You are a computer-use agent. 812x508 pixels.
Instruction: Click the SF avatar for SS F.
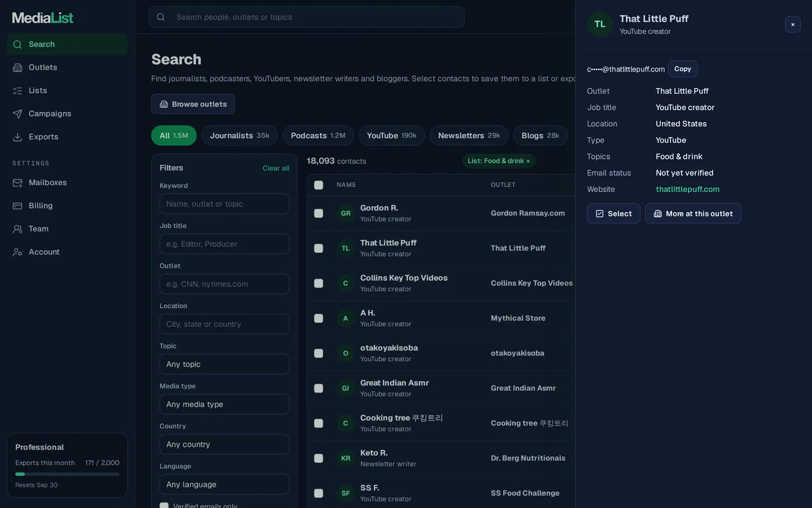pyautogui.click(x=346, y=493)
